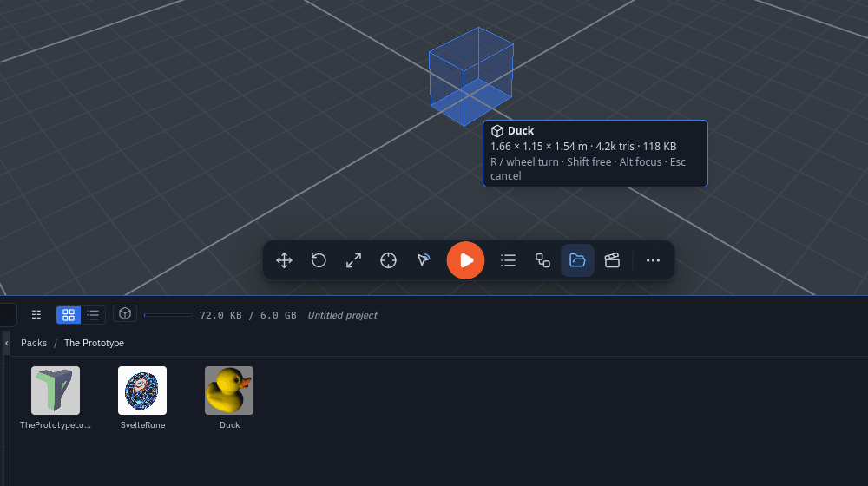Select the ThePrototypeLo... asset thumbnail
Viewport: 868px width, 486px height.
56,391
